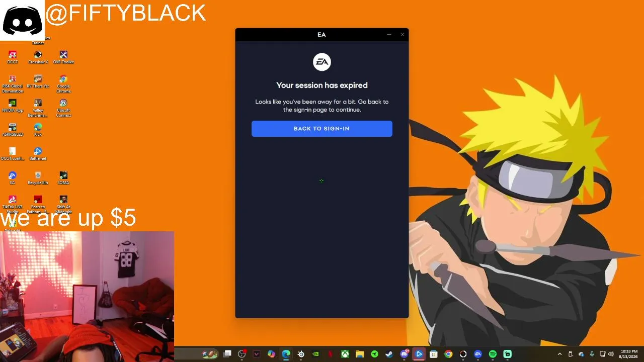The height and width of the screenshot is (362, 644).
Task: Open Spotify from the taskbar
Action: pos(493,354)
